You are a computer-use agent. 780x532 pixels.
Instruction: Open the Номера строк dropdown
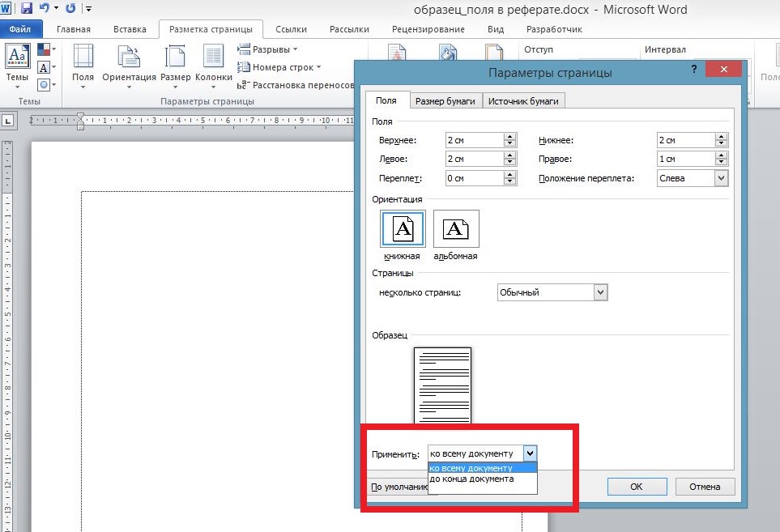[x=279, y=67]
